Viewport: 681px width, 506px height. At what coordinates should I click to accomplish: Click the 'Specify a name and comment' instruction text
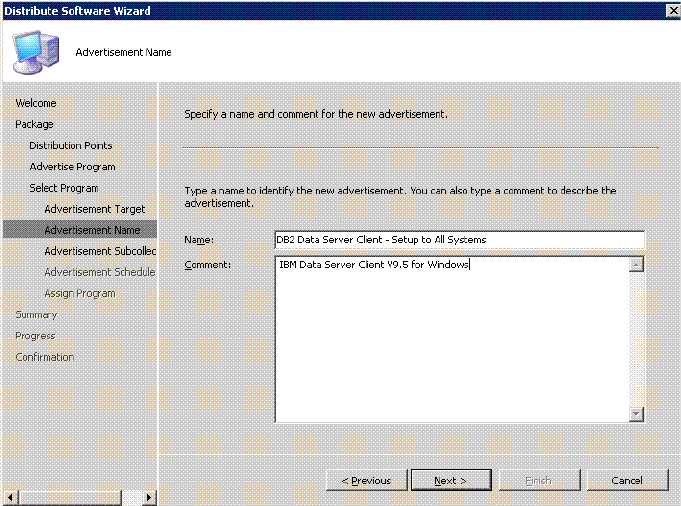click(x=316, y=114)
